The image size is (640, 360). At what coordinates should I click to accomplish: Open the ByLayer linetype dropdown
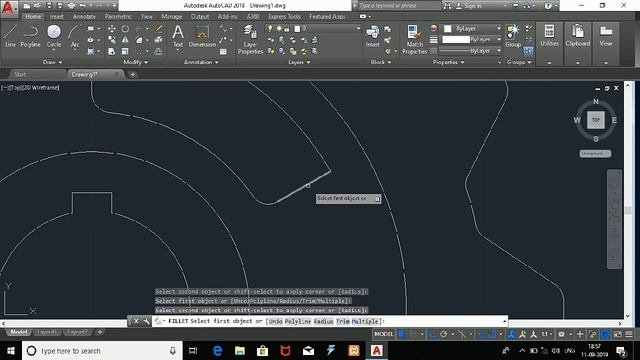pos(471,51)
